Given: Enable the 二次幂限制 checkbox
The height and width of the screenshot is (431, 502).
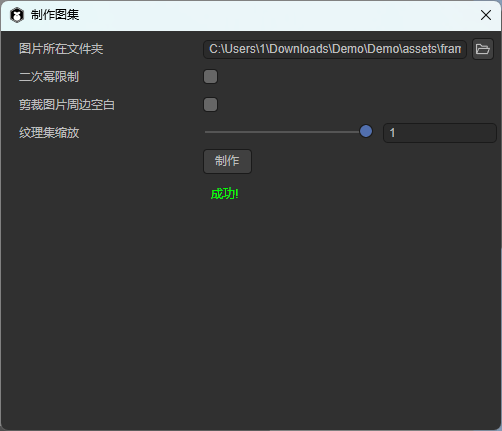Looking at the screenshot, I should pos(210,76).
